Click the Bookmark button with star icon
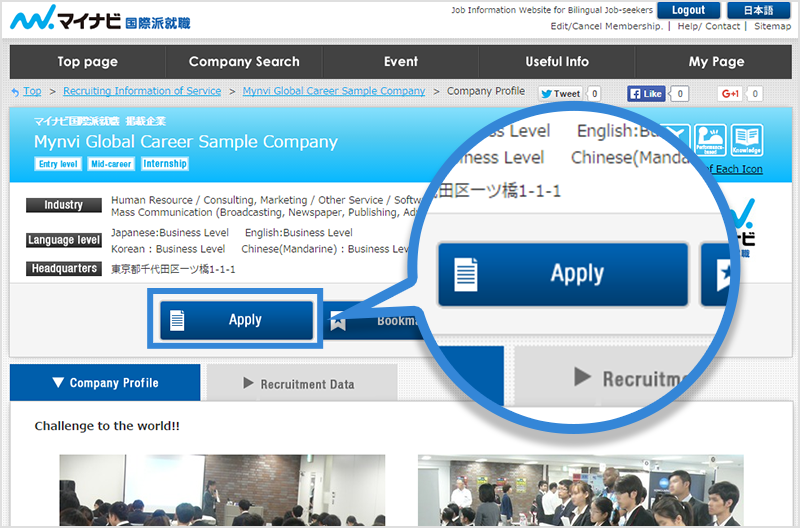This screenshot has height=528, width=800. coord(372,320)
